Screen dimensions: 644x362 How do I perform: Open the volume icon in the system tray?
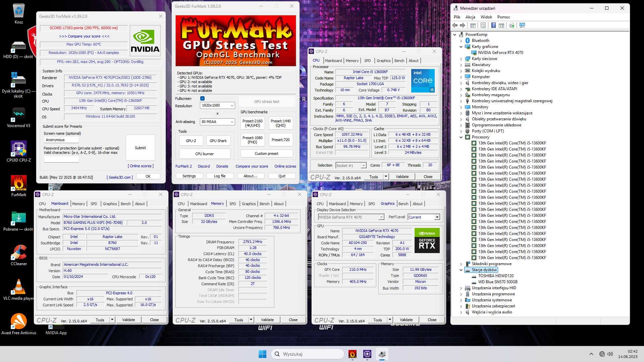tap(610, 354)
